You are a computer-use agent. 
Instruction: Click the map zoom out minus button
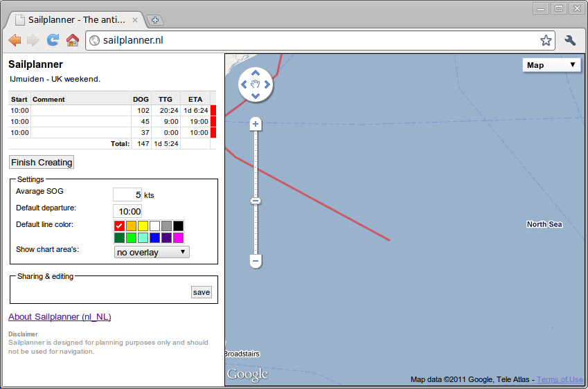[x=256, y=262]
